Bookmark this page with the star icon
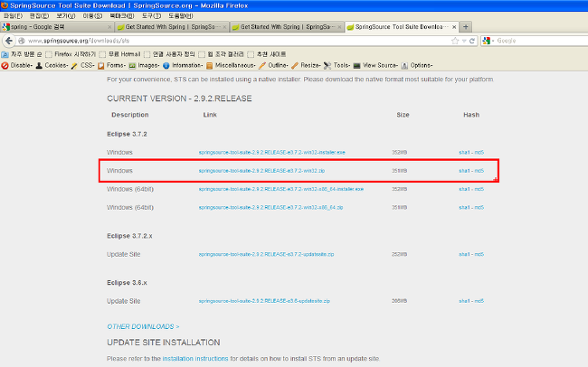Viewport: 588px width, 367px height. point(455,41)
